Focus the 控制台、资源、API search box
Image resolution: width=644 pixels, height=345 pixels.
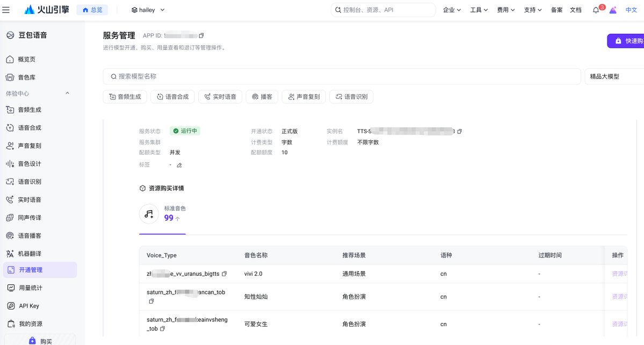pos(383,10)
